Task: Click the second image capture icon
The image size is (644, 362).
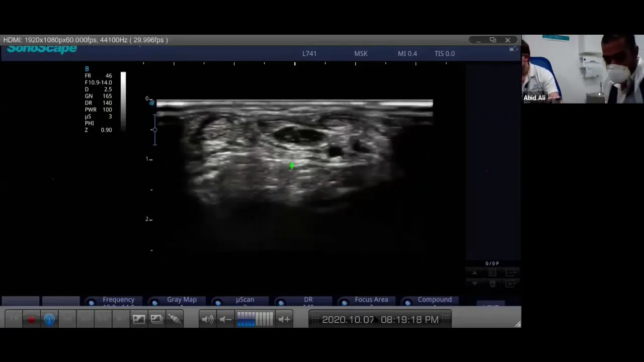Action: 156,319
